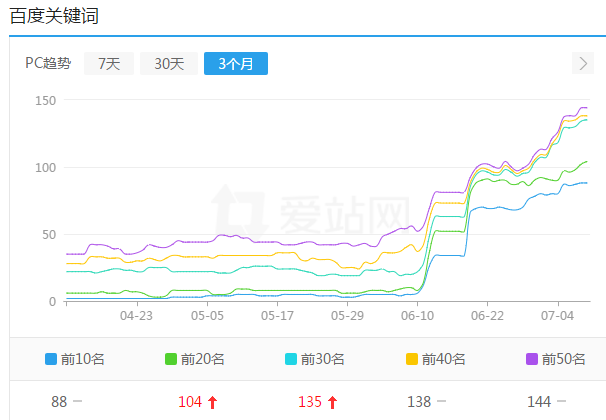Click the blue 前10名 color square
Viewport: 606px width, 420px height.
coord(51,359)
